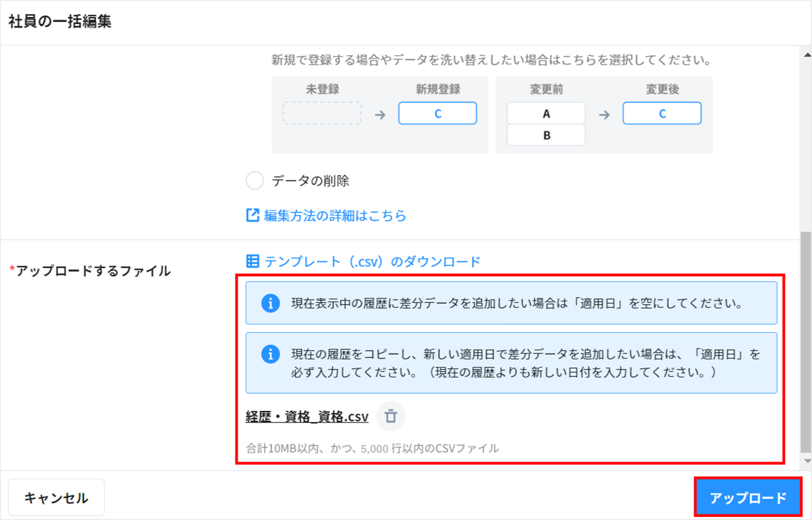The width and height of the screenshot is (812, 520).
Task: Open the 経歴・資格_資格.csv file link
Action: pos(306,416)
